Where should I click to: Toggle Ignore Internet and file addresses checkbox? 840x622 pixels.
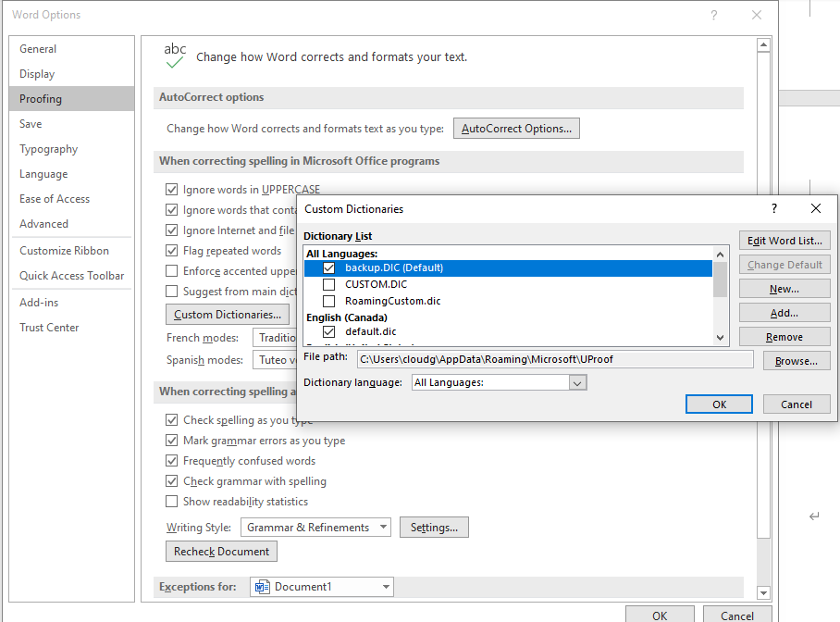(x=171, y=230)
